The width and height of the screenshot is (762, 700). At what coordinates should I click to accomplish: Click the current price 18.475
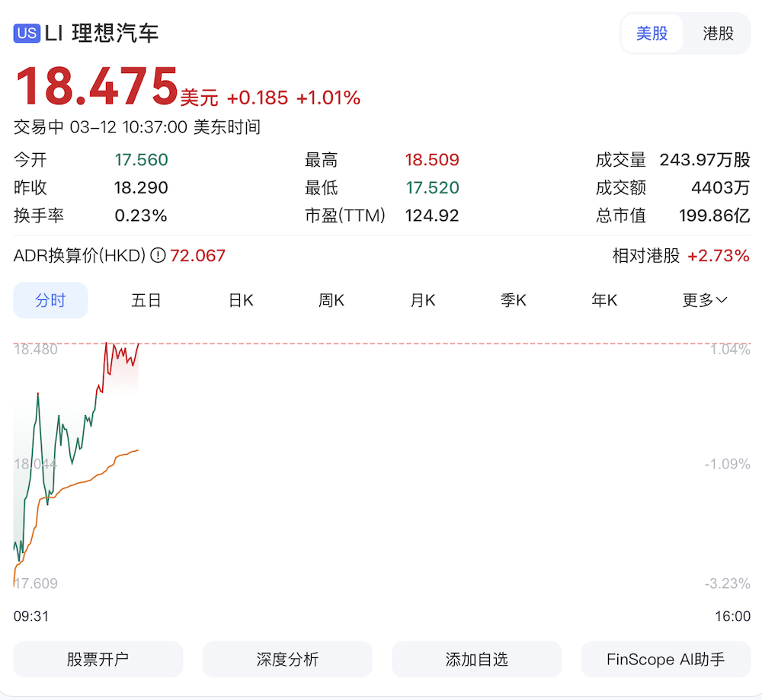click(x=97, y=86)
